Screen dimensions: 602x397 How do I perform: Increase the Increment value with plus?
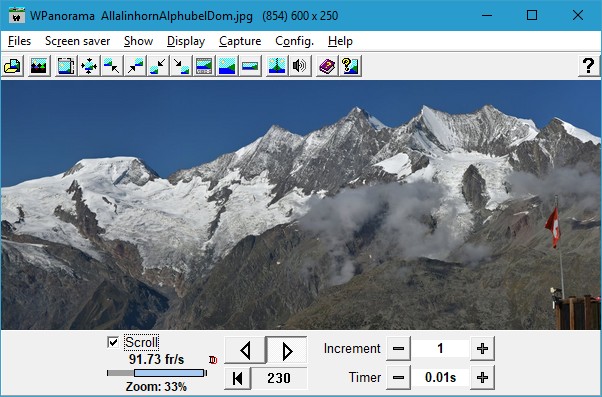point(482,349)
